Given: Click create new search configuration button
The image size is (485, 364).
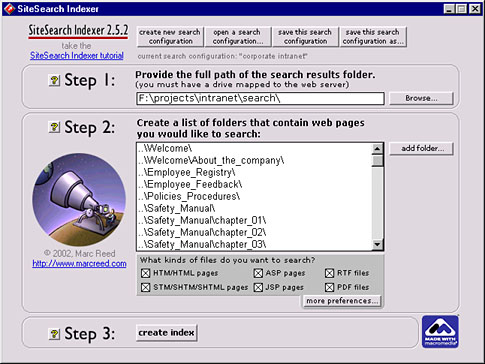Looking at the screenshot, I should click(x=170, y=37).
